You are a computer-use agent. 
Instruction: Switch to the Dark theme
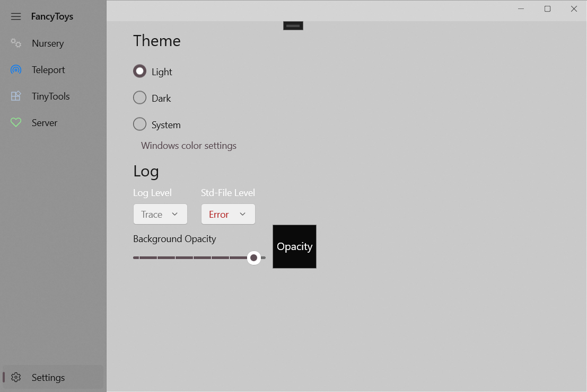point(139,97)
